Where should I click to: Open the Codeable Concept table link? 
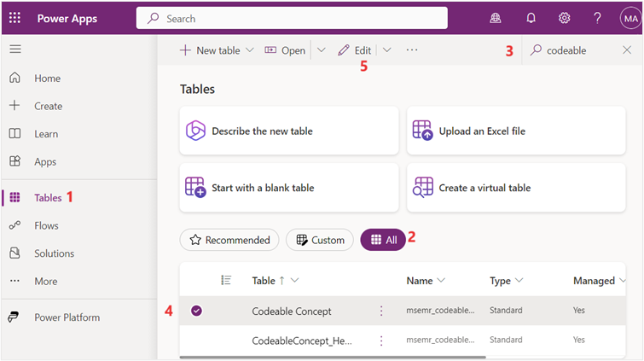(292, 312)
